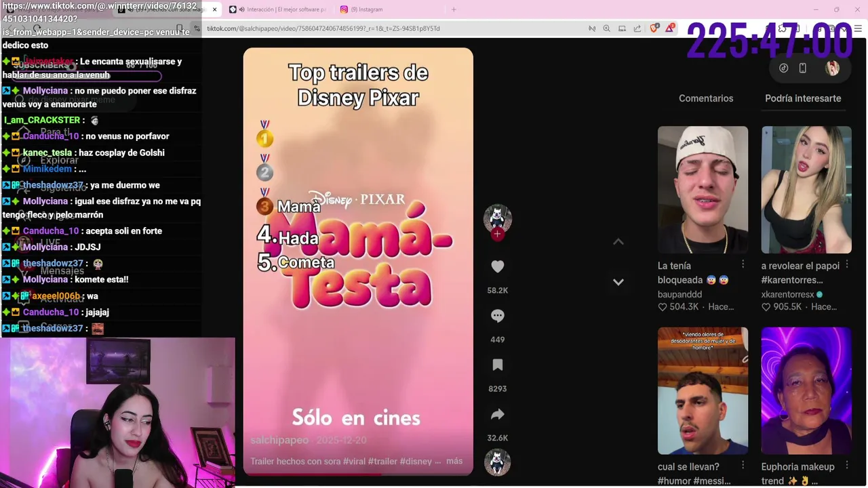Save the video with the bookmark icon
Screen dimensions: 868x488
point(497,365)
